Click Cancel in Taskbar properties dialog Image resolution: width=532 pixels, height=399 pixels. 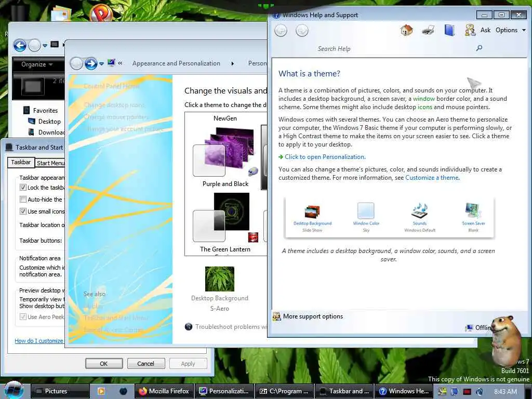(x=146, y=363)
